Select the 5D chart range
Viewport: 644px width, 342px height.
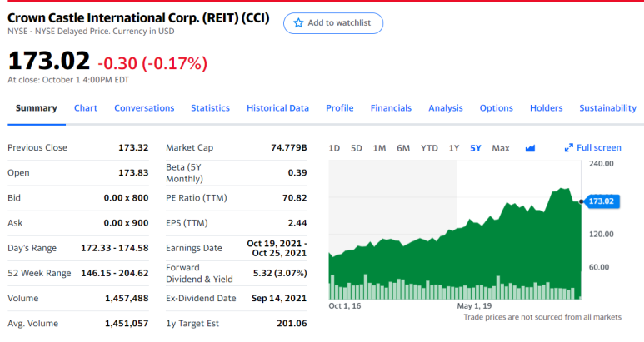pyautogui.click(x=356, y=148)
